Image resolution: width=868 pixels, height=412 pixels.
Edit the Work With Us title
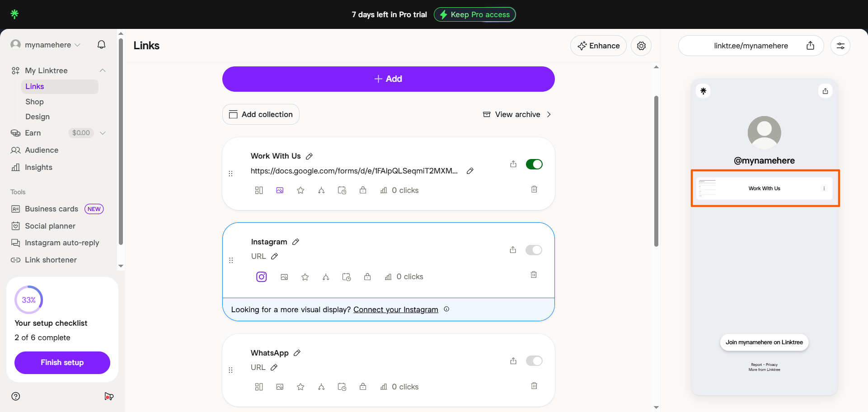click(x=309, y=156)
